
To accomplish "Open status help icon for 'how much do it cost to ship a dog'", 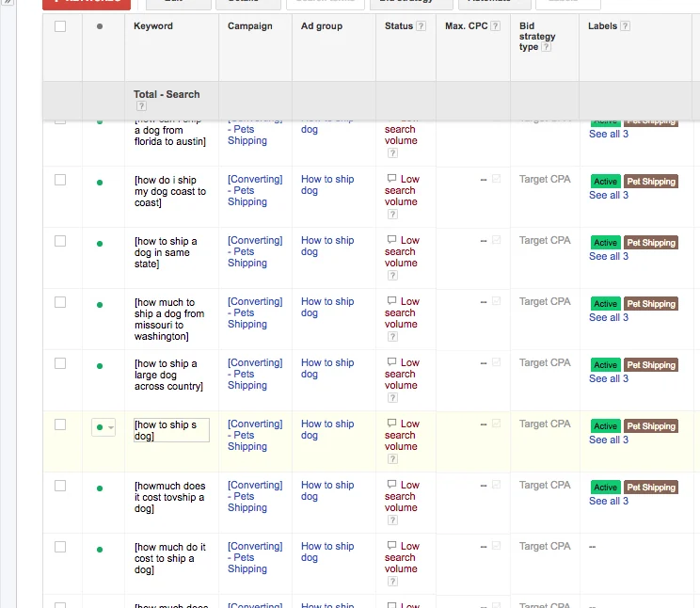I will pyautogui.click(x=392, y=582).
